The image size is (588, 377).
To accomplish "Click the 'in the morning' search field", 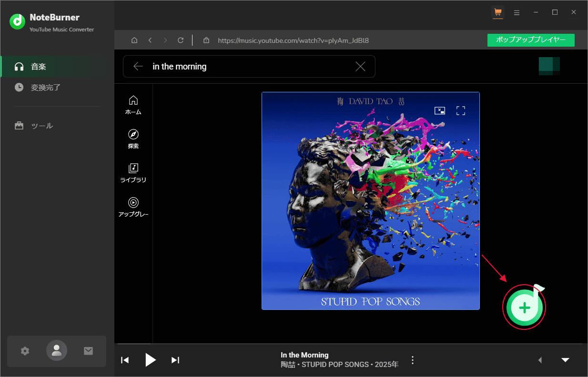I will point(249,67).
